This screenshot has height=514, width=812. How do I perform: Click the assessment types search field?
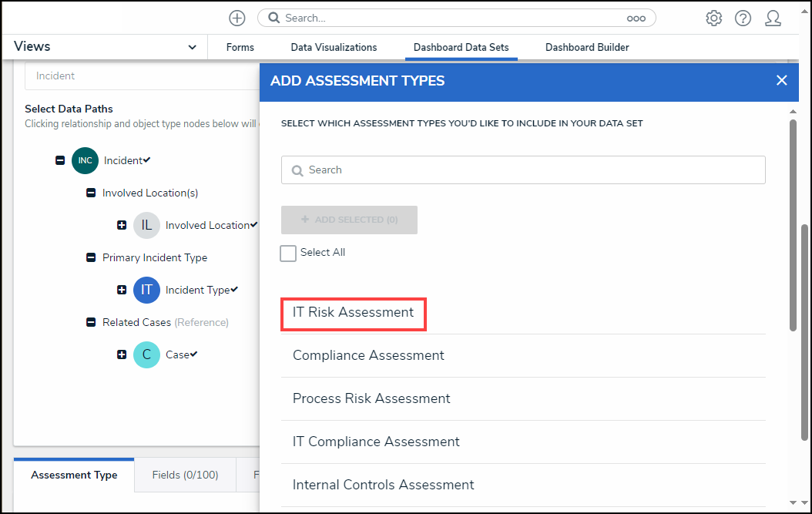[523, 170]
